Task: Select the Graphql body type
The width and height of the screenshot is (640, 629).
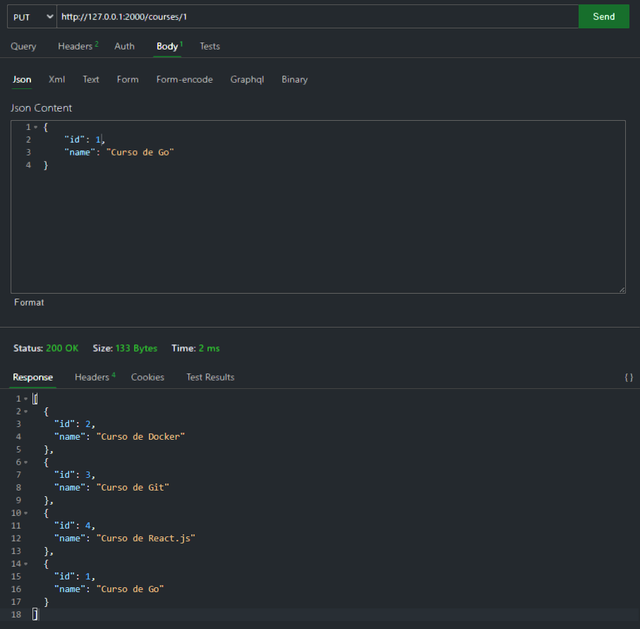Action: (247, 80)
